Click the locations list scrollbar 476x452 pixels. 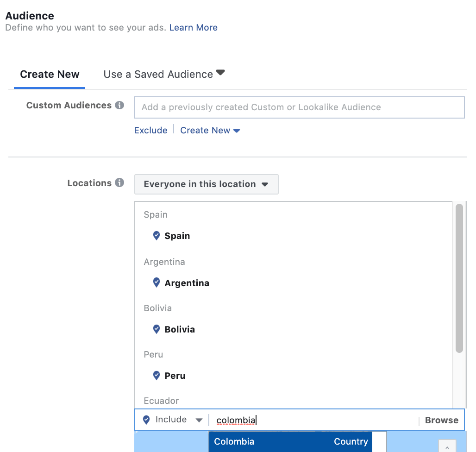point(459,278)
